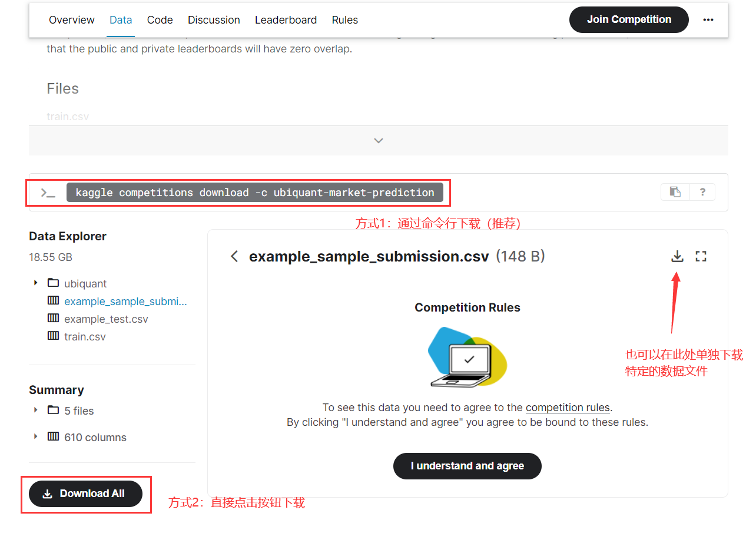Open the Discussion tab
756x533 pixels.
[x=214, y=19]
